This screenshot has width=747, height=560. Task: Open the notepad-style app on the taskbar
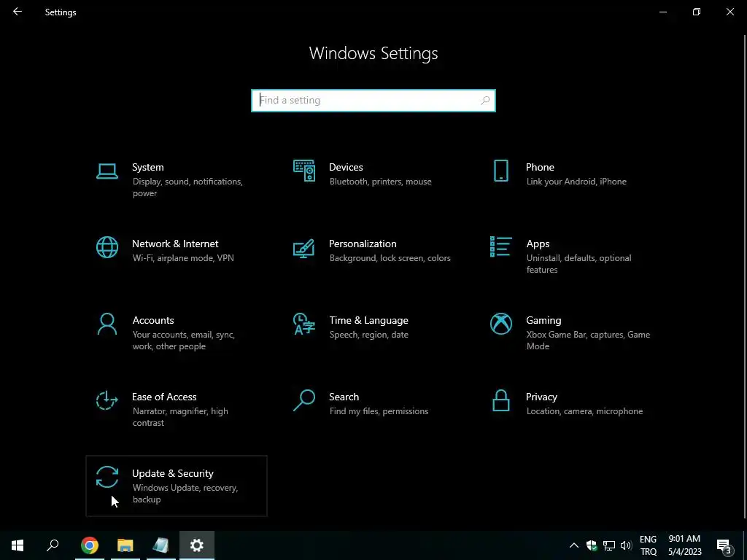click(160, 545)
